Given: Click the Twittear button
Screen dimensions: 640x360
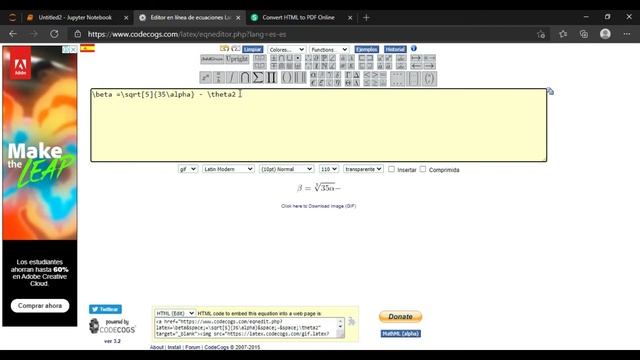Looking at the screenshot, I should click(105, 309).
